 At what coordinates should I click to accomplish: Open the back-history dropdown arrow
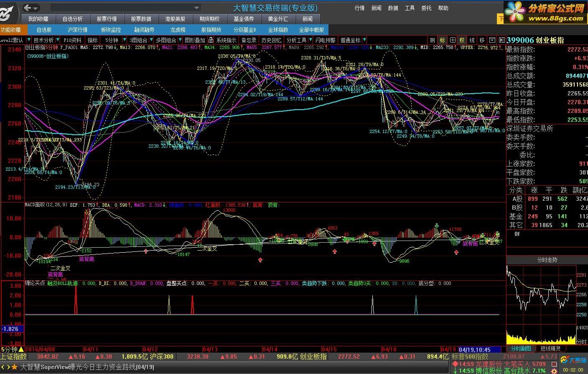[x=36, y=8]
